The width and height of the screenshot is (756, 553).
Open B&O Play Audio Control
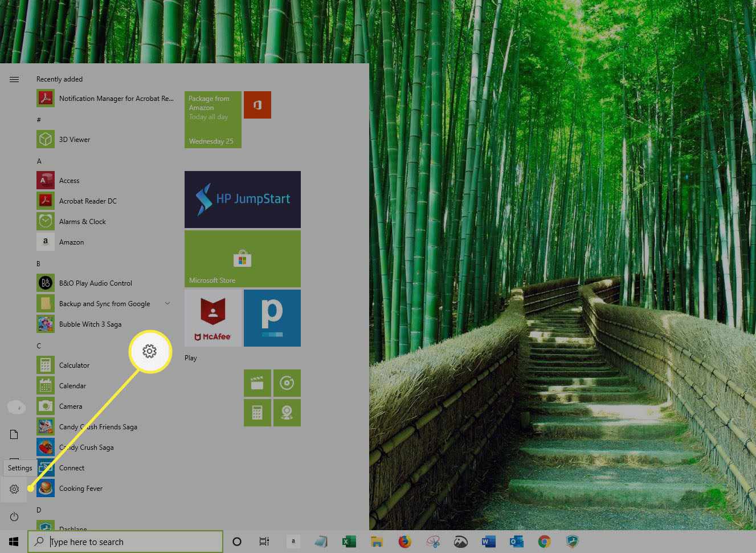pos(105,283)
